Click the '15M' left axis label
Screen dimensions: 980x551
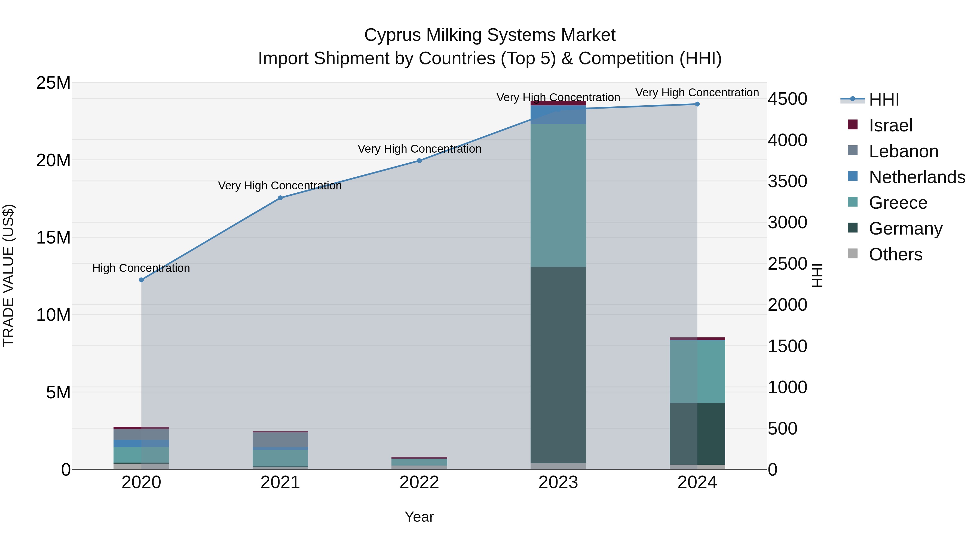53,238
